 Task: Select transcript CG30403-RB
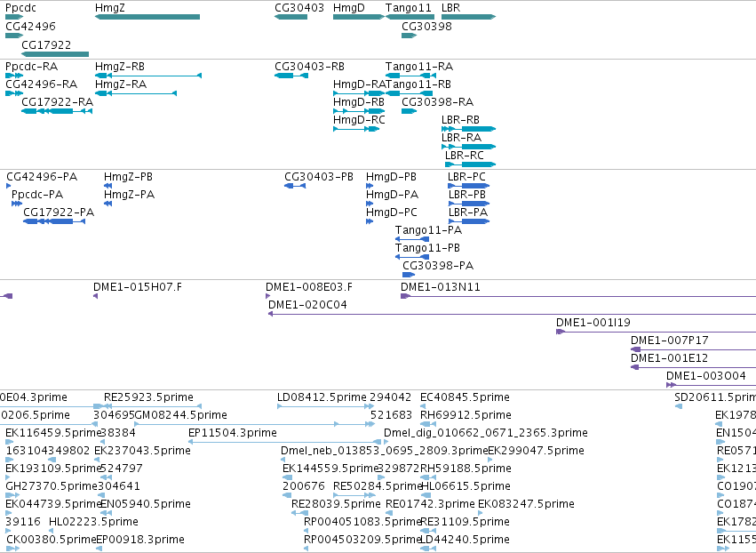pos(309,66)
